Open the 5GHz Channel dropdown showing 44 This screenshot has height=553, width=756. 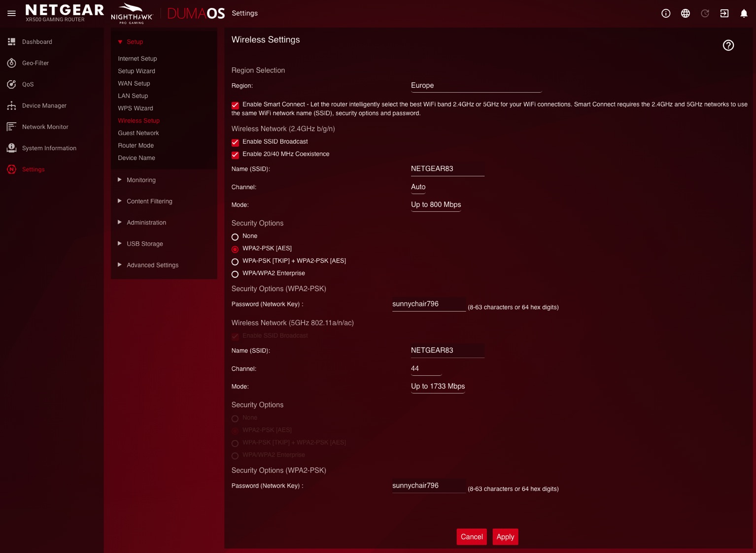point(426,369)
